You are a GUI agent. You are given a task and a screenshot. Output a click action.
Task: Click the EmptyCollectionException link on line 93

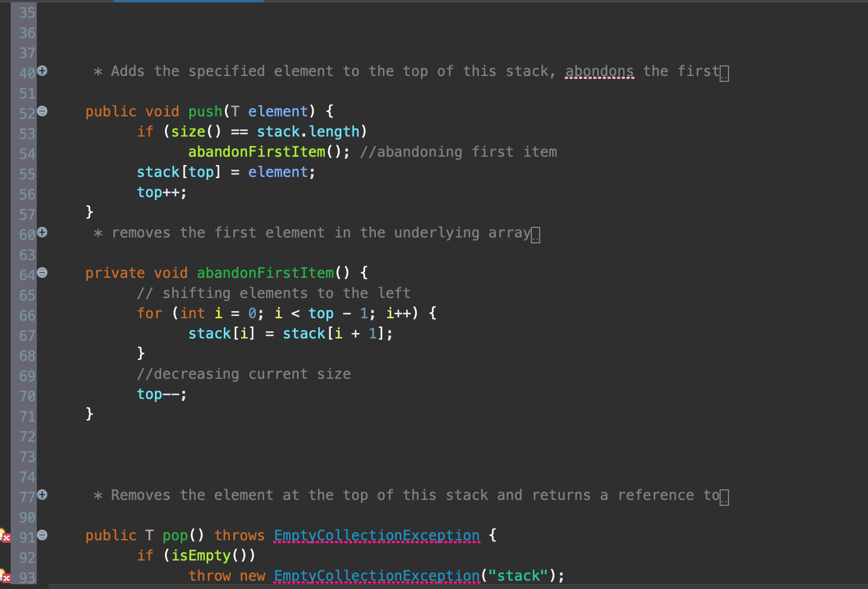click(x=376, y=575)
